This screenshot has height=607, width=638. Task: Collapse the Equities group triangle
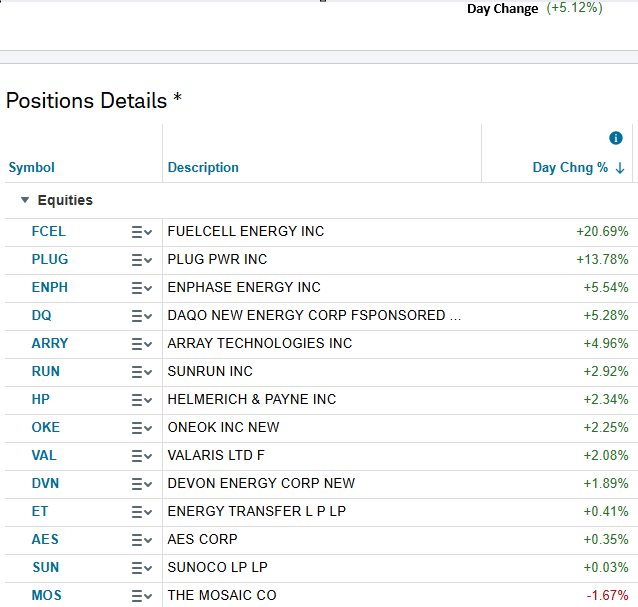point(25,200)
